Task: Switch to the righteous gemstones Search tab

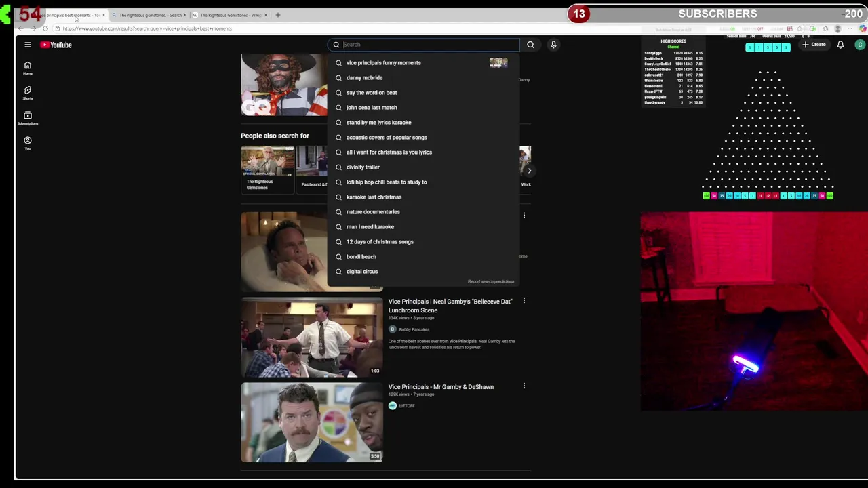Action: pos(148,15)
